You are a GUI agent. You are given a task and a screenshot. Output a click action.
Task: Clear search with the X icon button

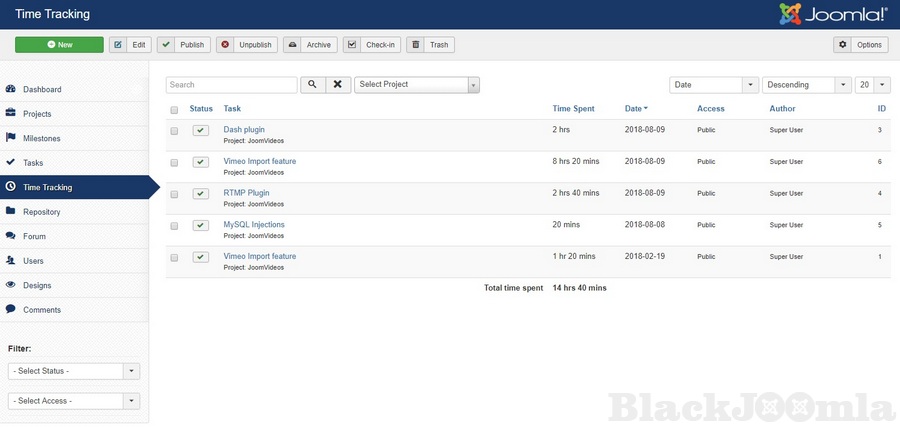tap(339, 85)
